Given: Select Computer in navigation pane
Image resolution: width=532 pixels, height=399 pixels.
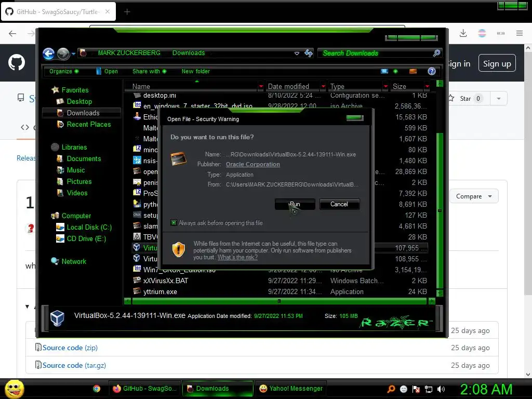Looking at the screenshot, I should 76,216.
